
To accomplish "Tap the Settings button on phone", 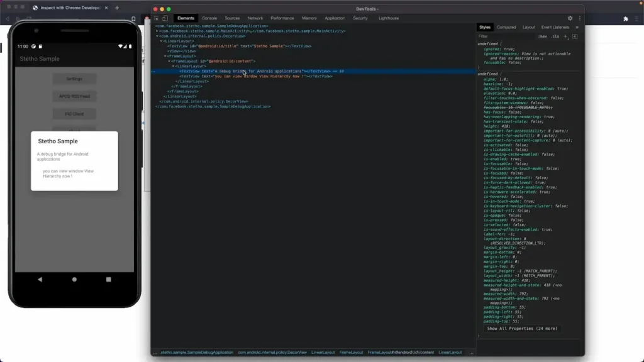I will (x=74, y=79).
